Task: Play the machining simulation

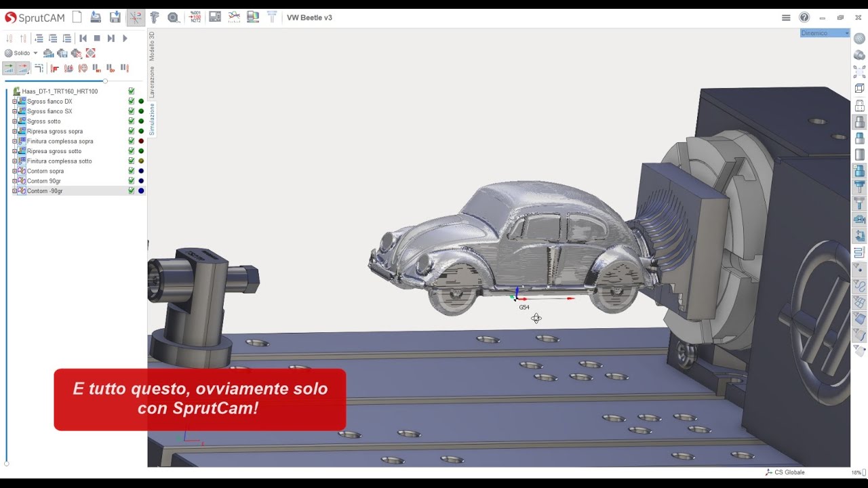Action: tap(125, 39)
